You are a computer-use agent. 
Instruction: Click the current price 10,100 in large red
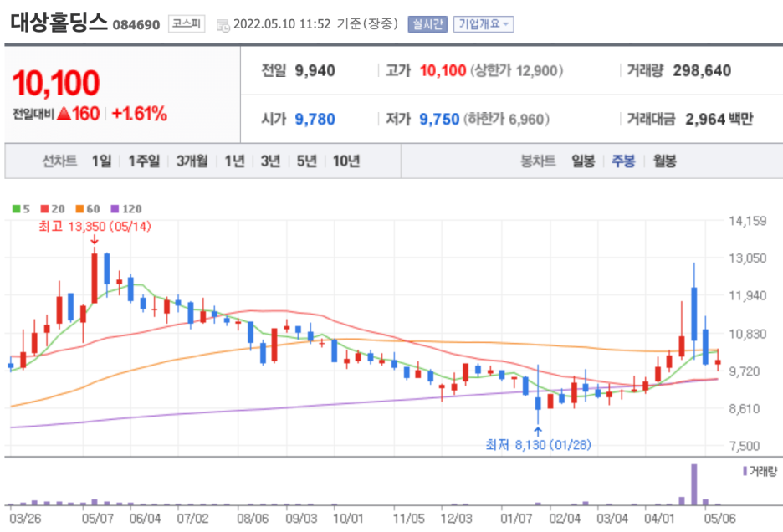coord(56,83)
